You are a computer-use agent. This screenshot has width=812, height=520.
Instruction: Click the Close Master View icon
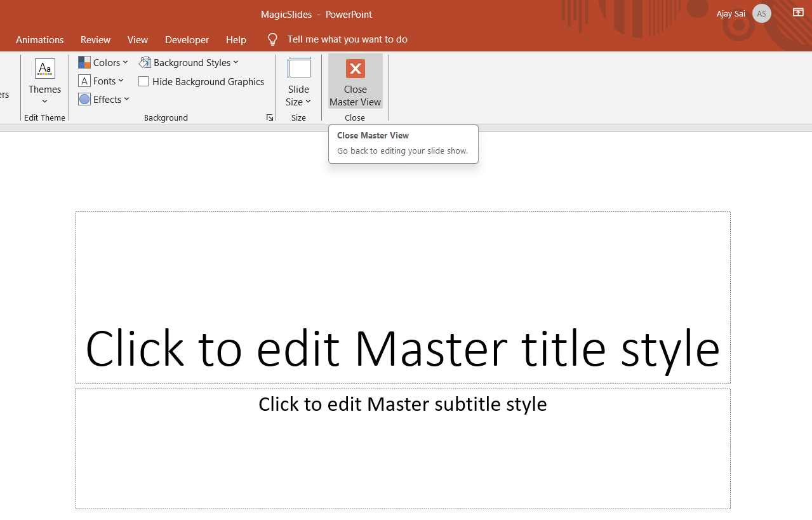pos(355,69)
